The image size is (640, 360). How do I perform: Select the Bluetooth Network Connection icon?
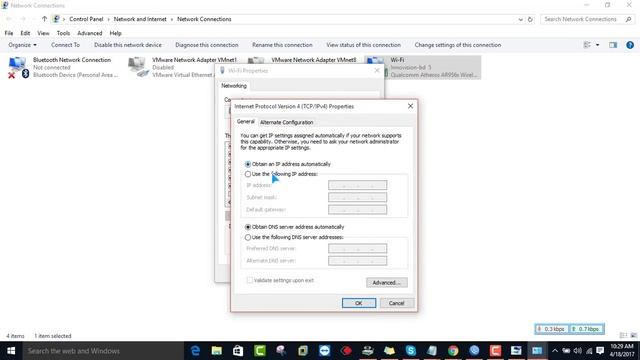point(18,67)
